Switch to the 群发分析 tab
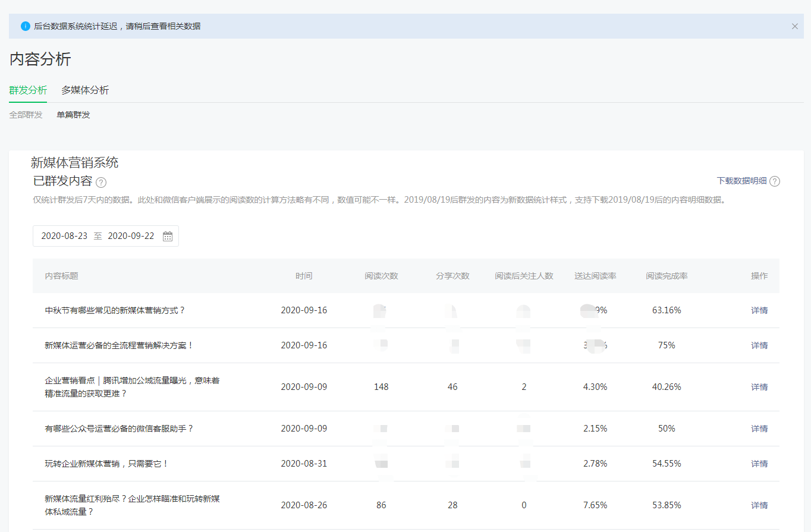 pyautogui.click(x=28, y=90)
